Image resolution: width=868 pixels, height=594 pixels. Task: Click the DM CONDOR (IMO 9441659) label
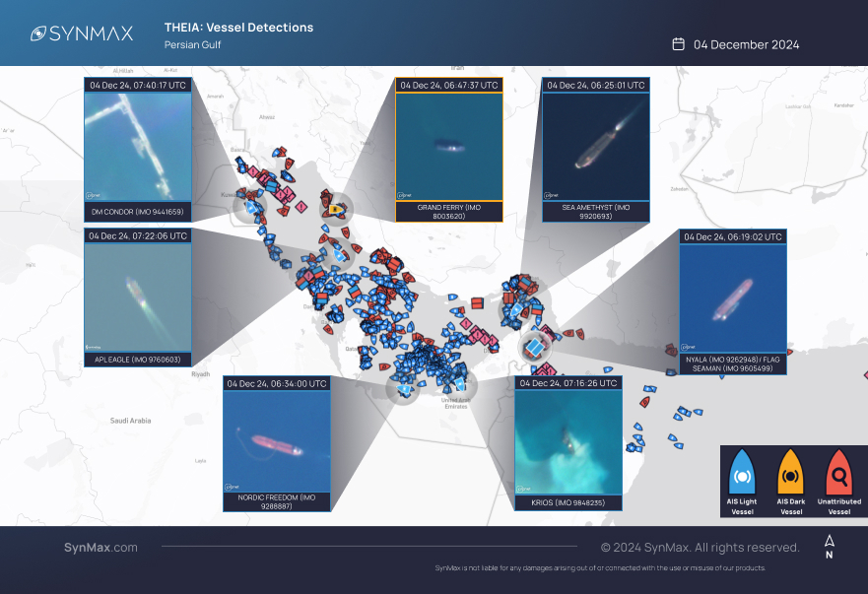pyautogui.click(x=137, y=212)
